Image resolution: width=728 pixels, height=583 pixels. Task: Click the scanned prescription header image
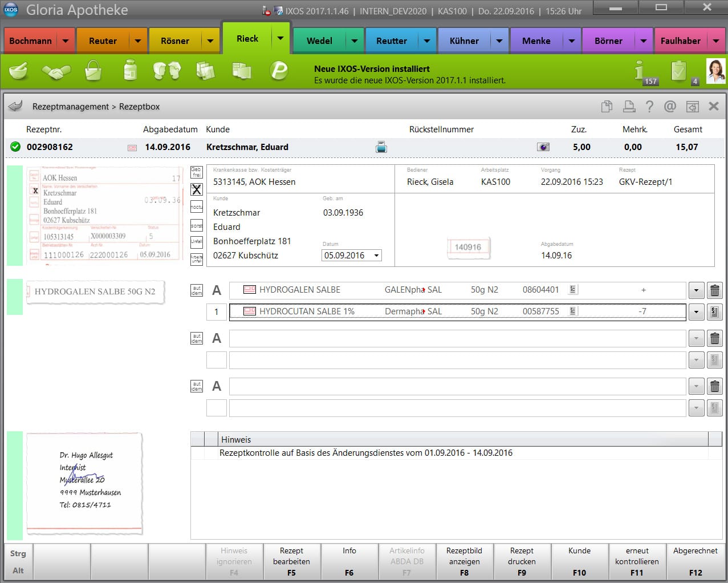104,214
